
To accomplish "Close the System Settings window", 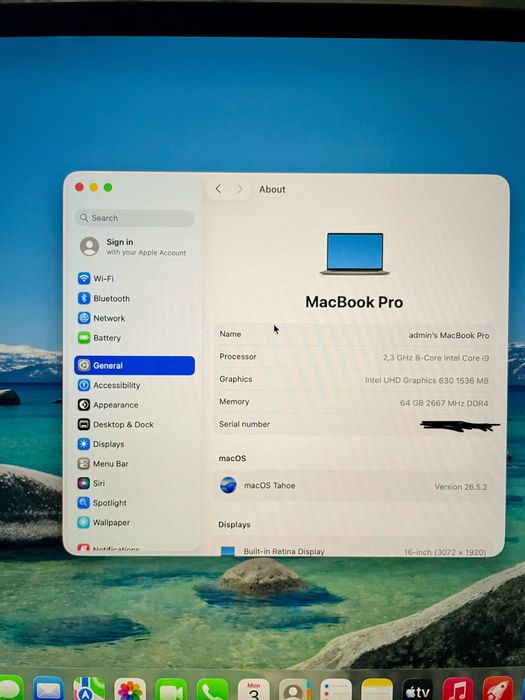I will [79, 187].
